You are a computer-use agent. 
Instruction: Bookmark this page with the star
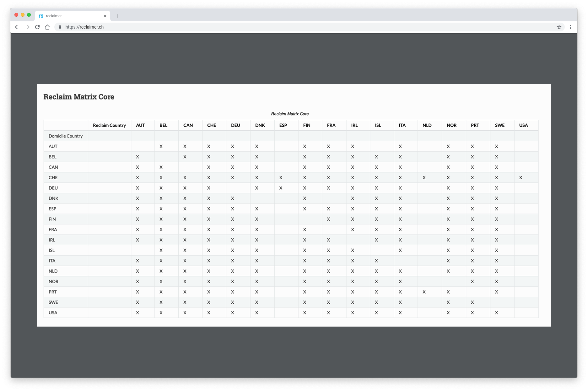tap(559, 27)
